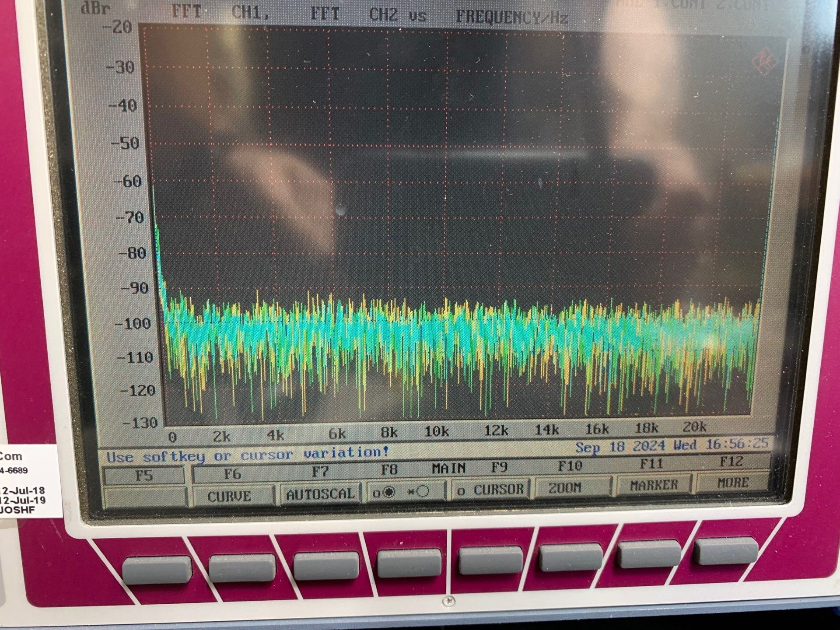Click the red logo icon in the graph corner
840x630 pixels.
(x=765, y=62)
